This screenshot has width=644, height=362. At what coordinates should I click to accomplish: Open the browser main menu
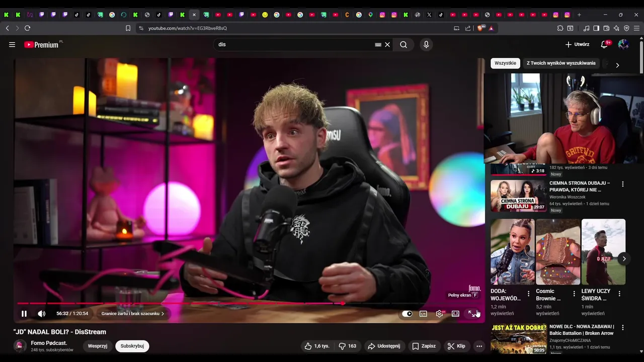click(637, 28)
